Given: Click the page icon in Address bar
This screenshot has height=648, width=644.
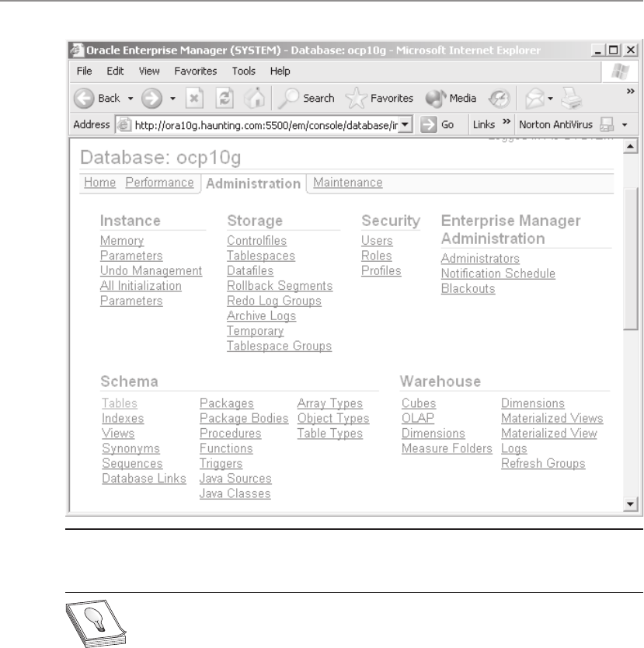Looking at the screenshot, I should point(124,124).
